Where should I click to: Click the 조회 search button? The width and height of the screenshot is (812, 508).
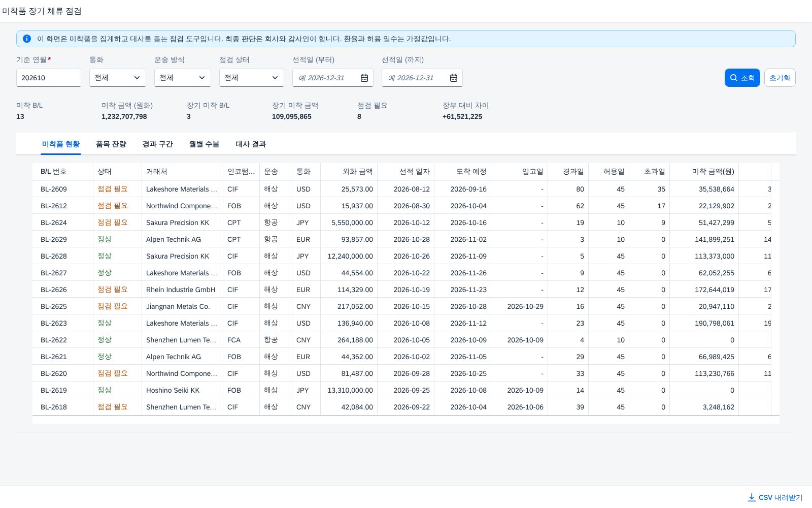coord(742,78)
